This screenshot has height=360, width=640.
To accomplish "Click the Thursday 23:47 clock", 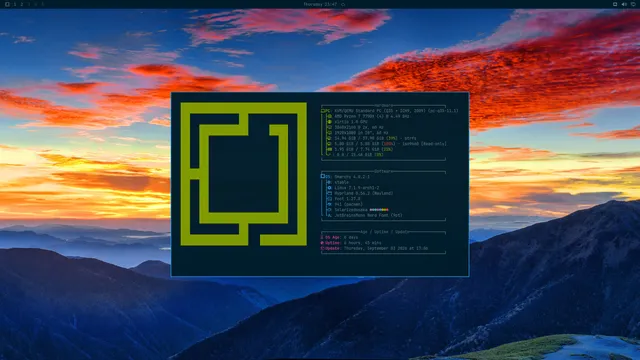I will [320, 4].
